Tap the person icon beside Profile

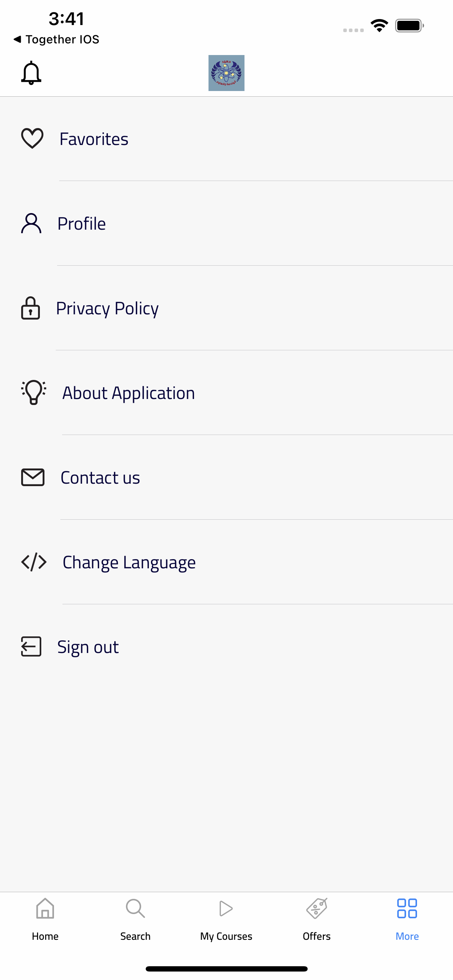pos(31,223)
